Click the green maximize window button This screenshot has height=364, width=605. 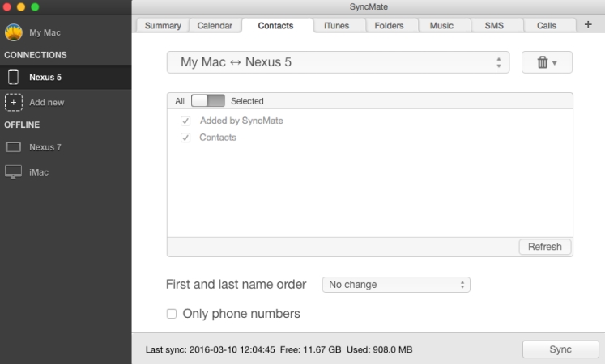pyautogui.click(x=35, y=7)
